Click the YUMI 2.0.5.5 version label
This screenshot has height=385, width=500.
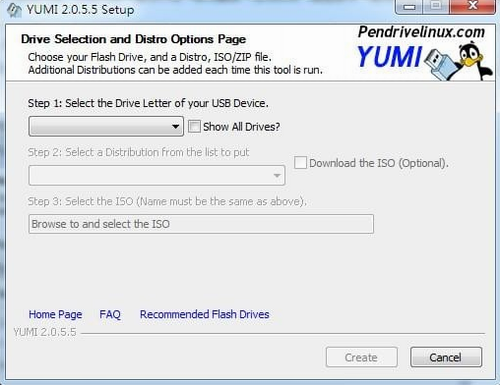pos(45,332)
